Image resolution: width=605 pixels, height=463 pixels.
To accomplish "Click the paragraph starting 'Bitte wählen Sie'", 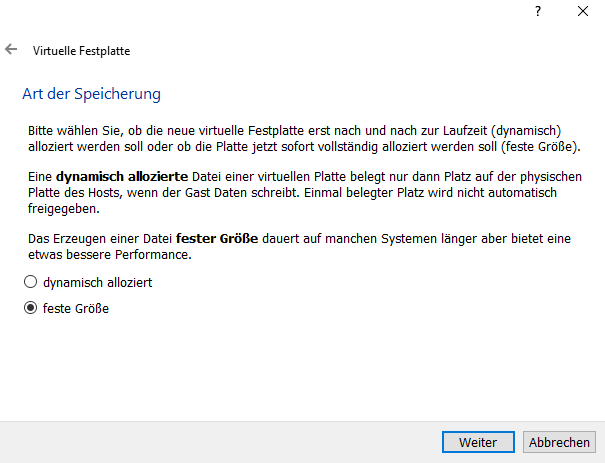I will pyautogui.click(x=304, y=139).
